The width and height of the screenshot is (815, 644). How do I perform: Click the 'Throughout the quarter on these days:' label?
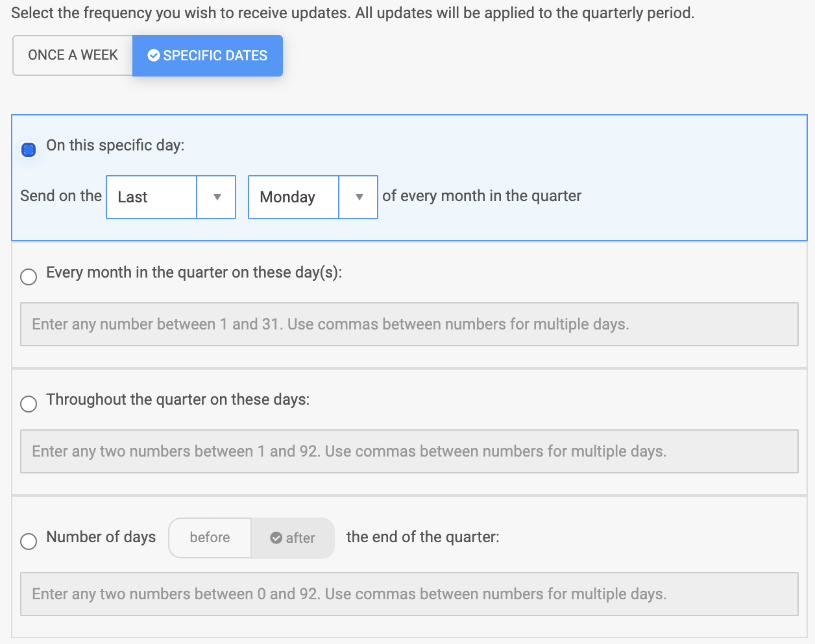(178, 400)
